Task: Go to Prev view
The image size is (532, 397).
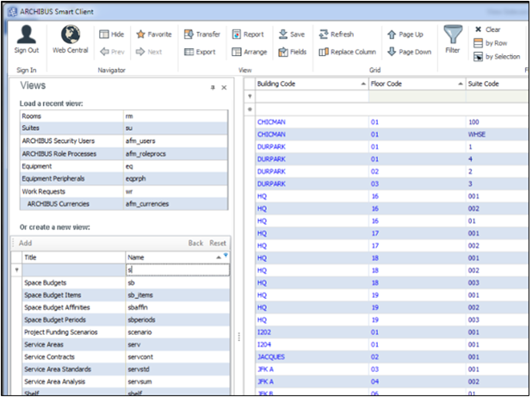Action: coord(112,52)
